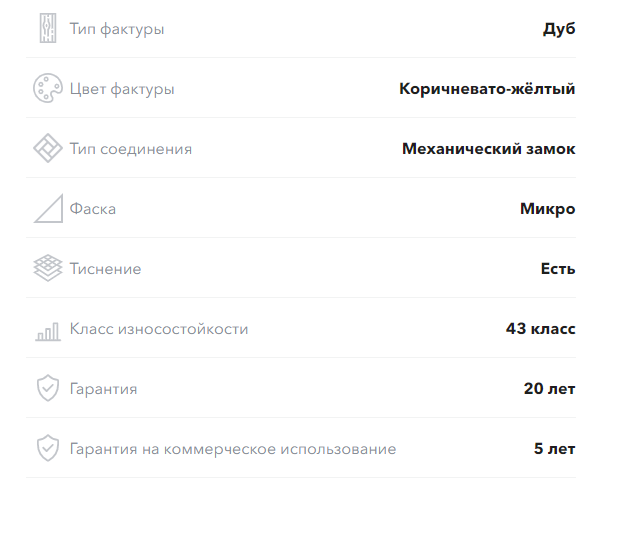The image size is (617, 538).
Task: Click the Есть embossing value
Action: tap(558, 269)
